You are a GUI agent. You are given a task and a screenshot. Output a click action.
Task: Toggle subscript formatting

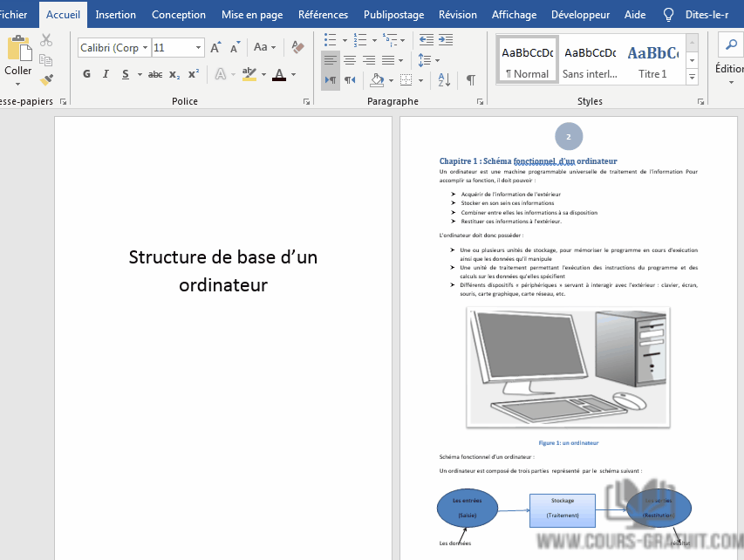click(174, 74)
